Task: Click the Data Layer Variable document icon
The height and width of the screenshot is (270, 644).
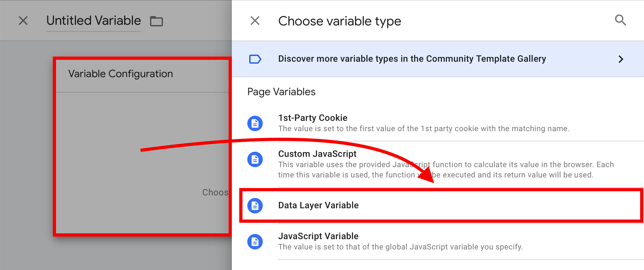Action: [x=255, y=206]
